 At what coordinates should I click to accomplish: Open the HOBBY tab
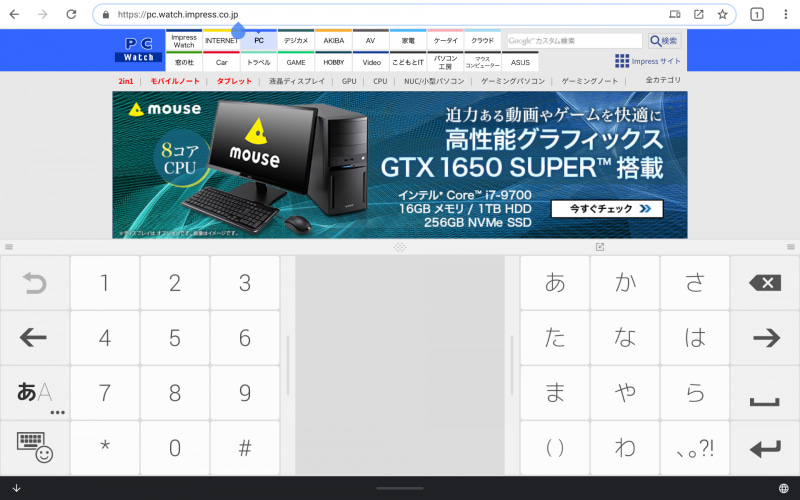(x=334, y=62)
